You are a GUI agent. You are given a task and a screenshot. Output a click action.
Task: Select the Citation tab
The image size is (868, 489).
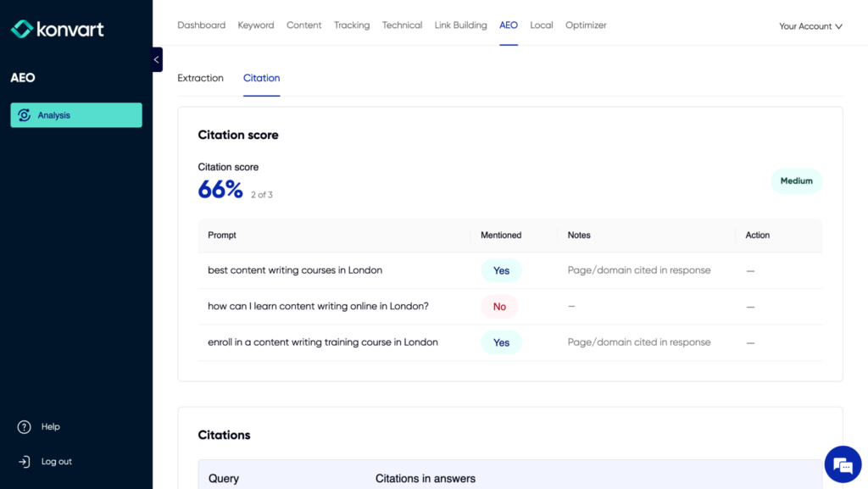[x=261, y=78]
